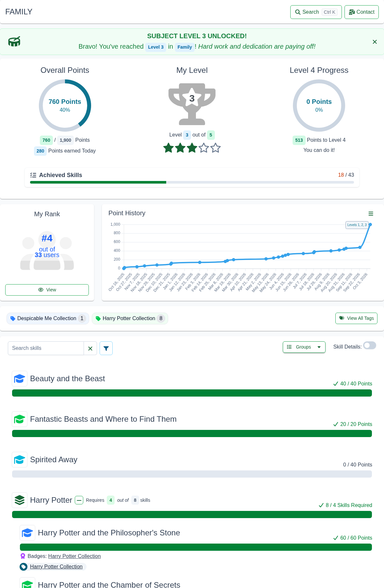This screenshot has height=588, width=384.
Task: Open the Contact button
Action: 361,12
